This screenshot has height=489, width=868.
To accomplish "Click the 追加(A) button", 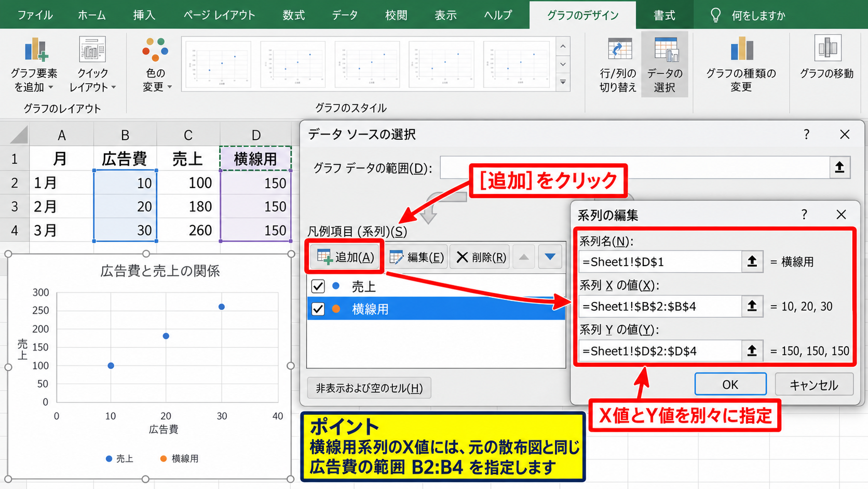I will click(x=345, y=257).
